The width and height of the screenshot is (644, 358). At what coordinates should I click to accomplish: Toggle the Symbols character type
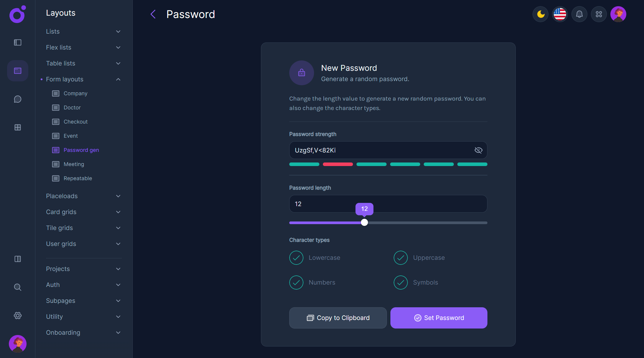pos(401,283)
